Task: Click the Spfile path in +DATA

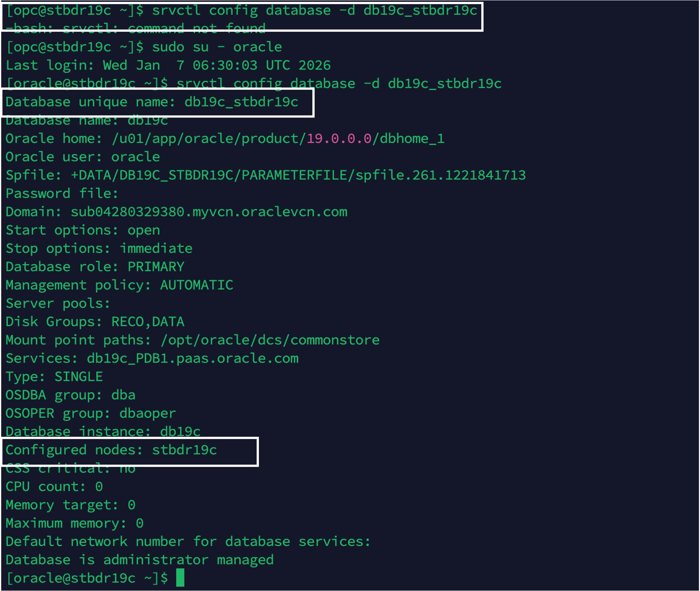Action: (298, 175)
